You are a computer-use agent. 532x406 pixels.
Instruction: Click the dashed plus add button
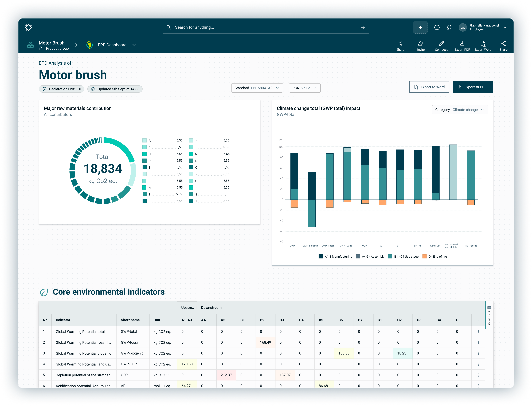pyautogui.click(x=420, y=27)
